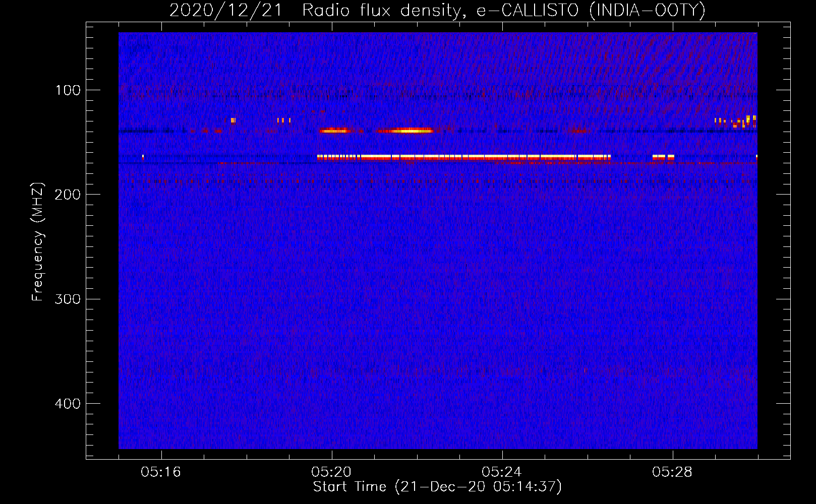
Task: Click the '100' frequency axis label
Action: tap(68, 91)
